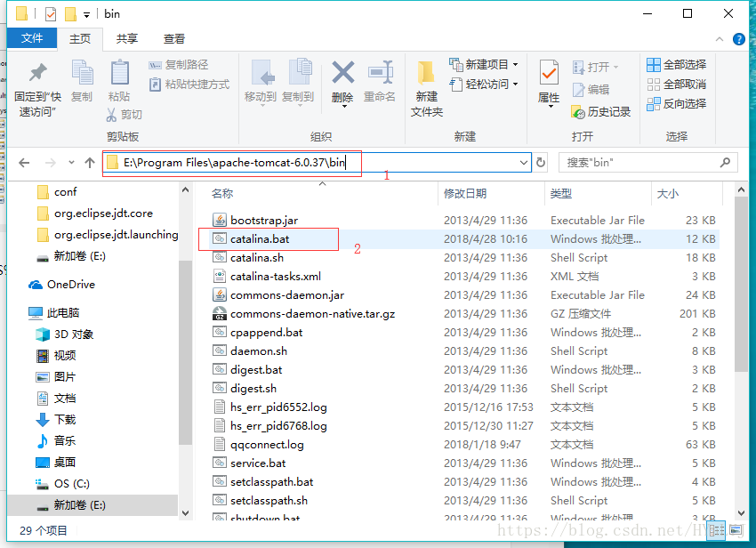Click the file list vertical scrollbar thumb

pos(741,285)
